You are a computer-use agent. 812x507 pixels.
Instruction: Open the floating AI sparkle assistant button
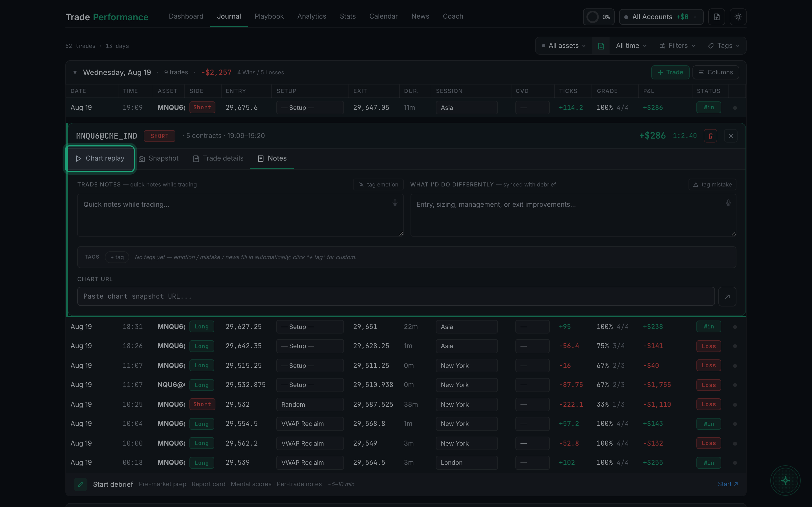pyautogui.click(x=785, y=481)
